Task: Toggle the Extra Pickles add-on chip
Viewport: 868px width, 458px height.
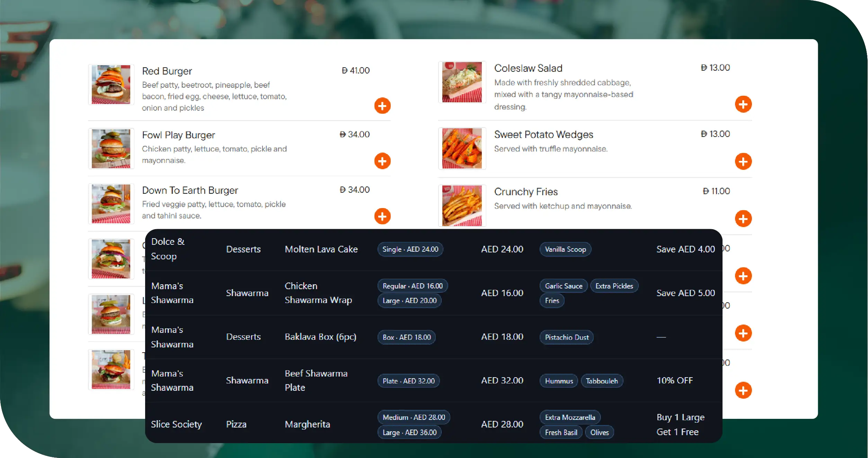Action: 614,286
